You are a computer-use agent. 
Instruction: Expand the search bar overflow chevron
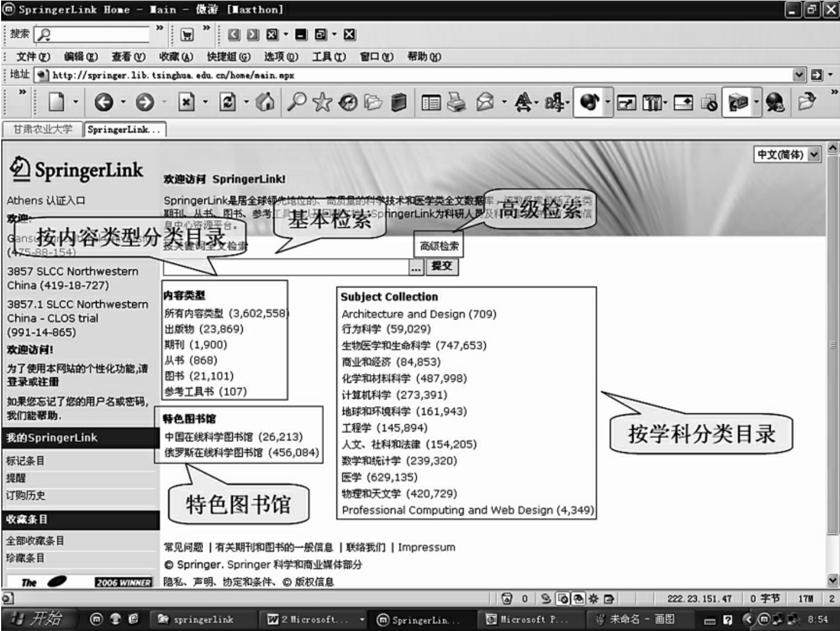coord(160,28)
